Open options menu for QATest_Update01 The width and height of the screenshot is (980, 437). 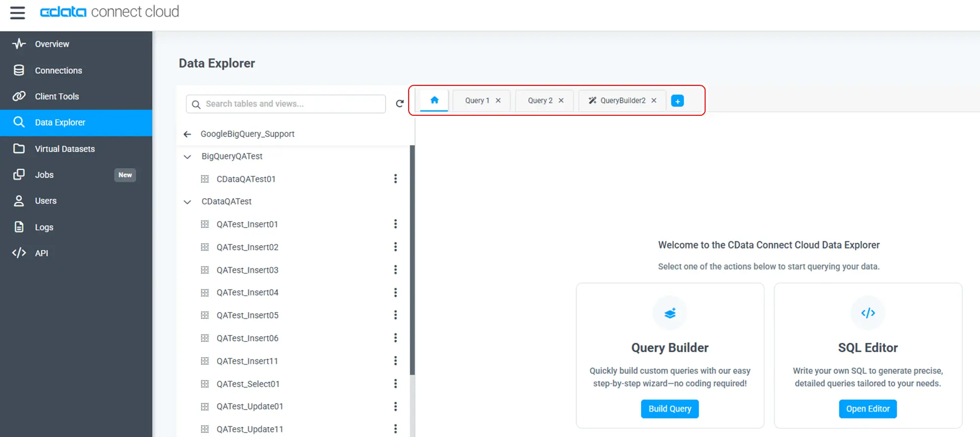click(x=395, y=407)
